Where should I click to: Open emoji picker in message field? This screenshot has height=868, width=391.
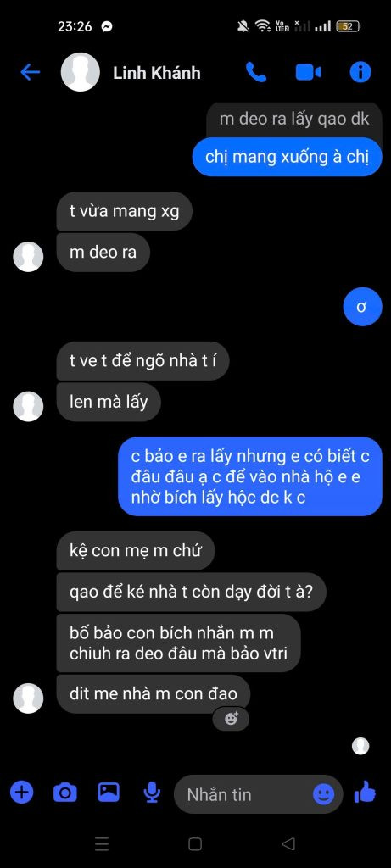click(323, 794)
